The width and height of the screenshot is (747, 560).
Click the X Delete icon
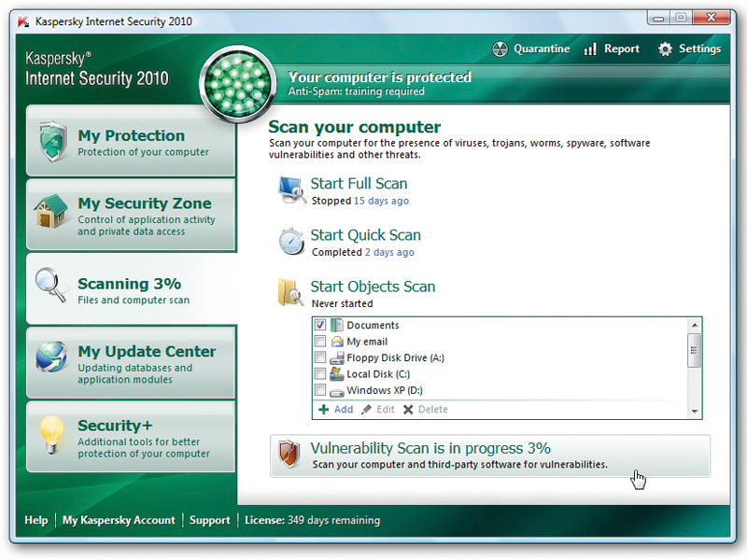(408, 410)
